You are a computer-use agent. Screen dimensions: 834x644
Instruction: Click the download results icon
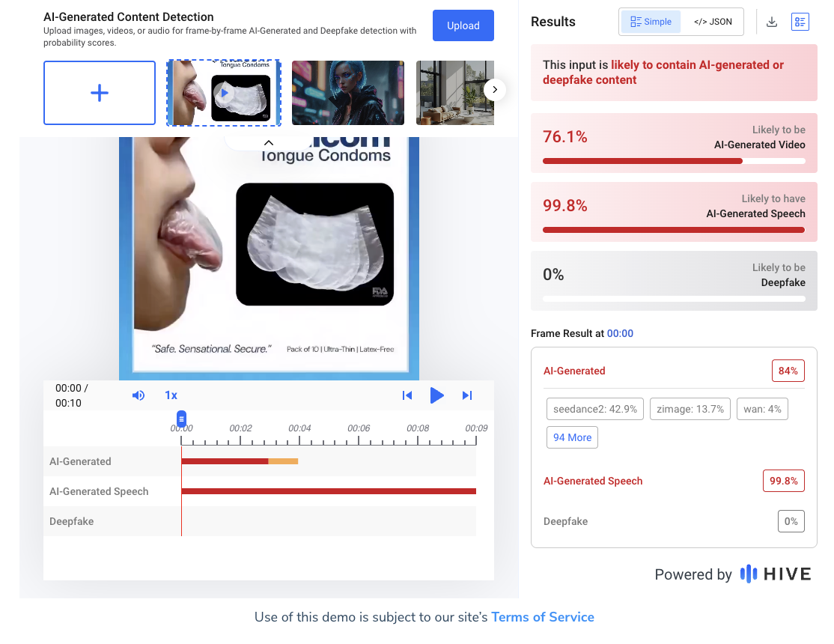tap(772, 22)
